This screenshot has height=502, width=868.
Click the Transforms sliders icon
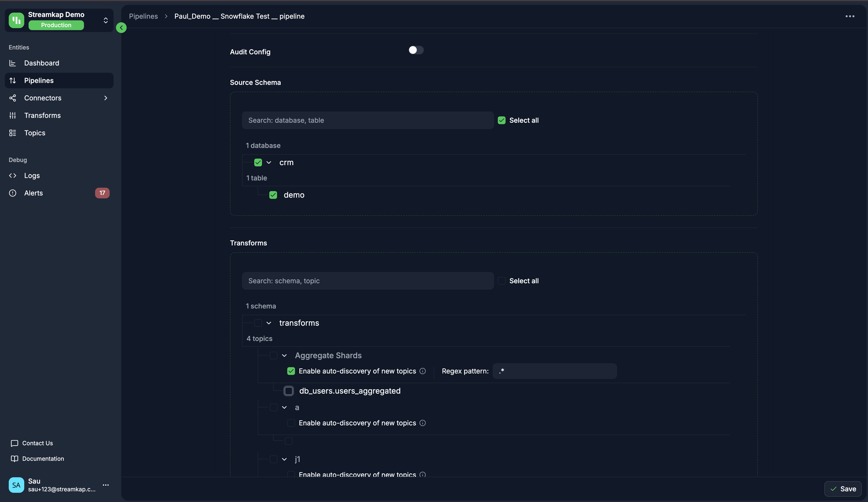[13, 115]
